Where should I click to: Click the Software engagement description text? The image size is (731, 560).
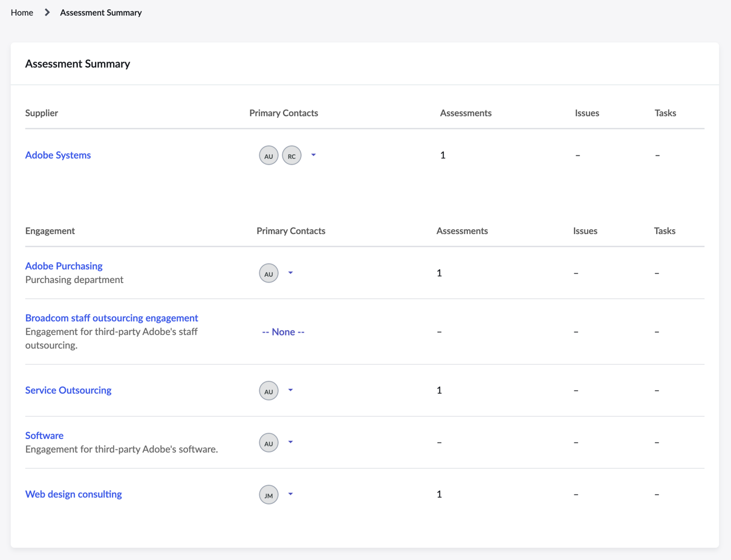[122, 449]
